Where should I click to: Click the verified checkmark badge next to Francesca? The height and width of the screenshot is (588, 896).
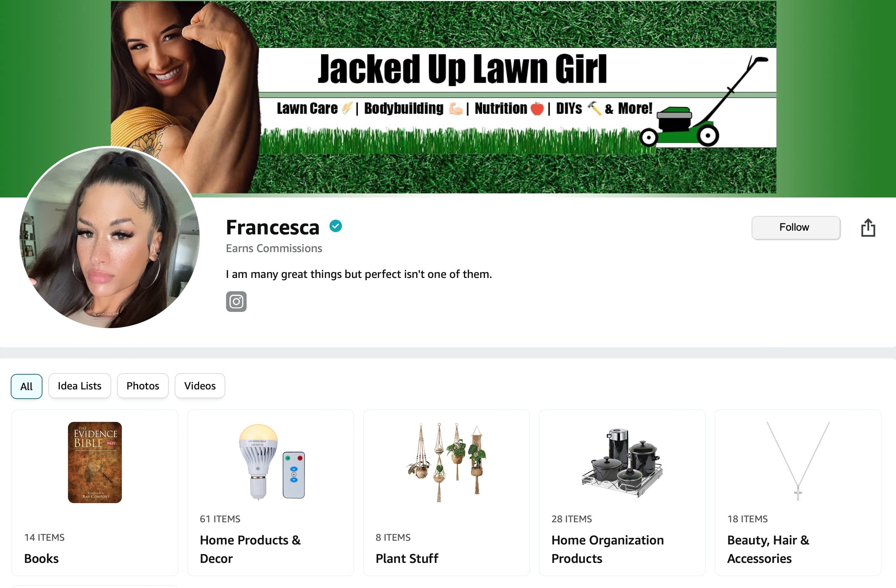pos(335,226)
